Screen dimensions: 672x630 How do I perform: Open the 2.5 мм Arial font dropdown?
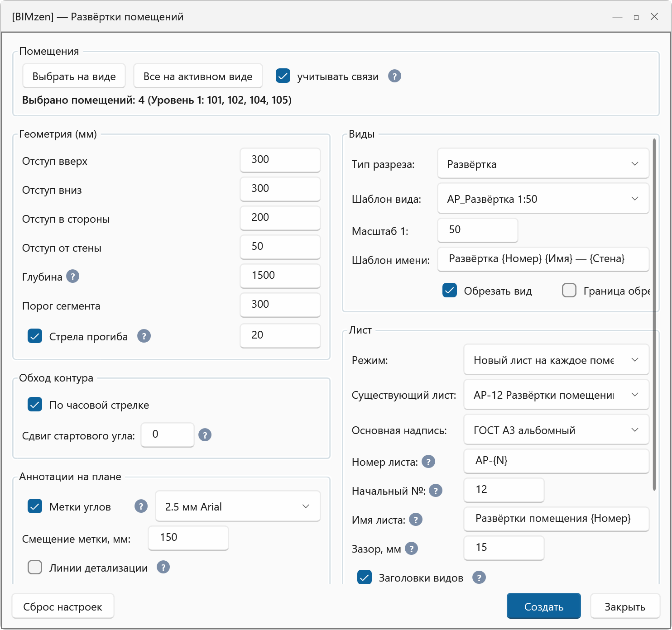(238, 506)
